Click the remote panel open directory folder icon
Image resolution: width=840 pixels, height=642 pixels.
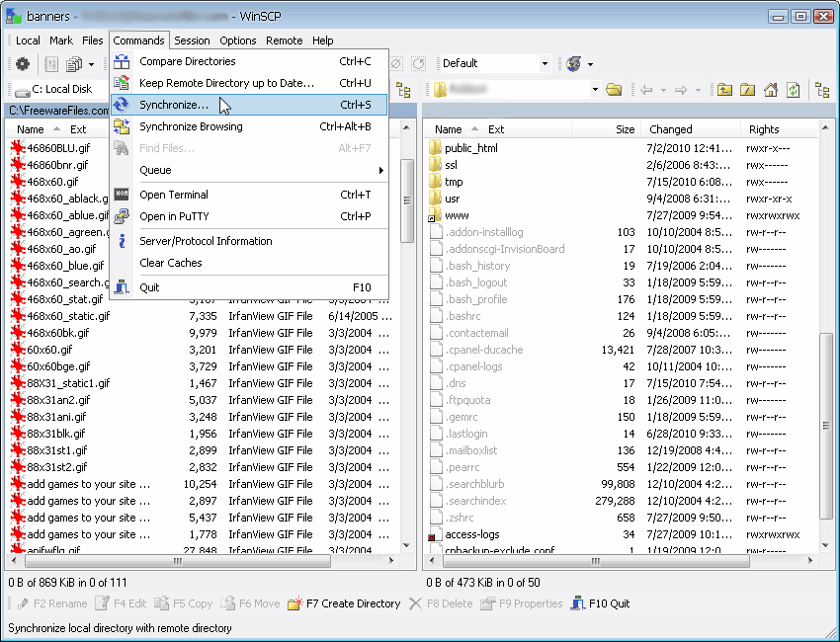click(x=614, y=90)
